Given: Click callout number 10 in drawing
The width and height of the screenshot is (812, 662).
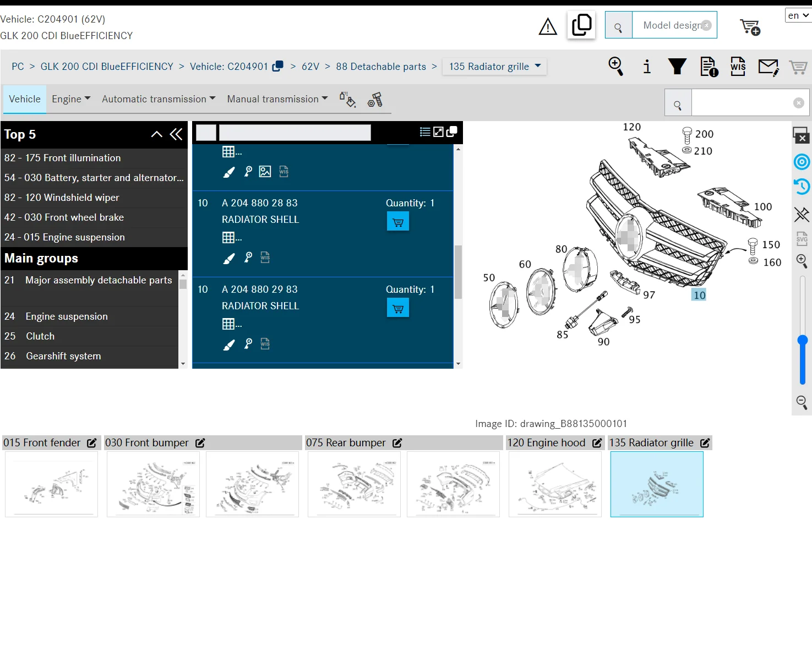Looking at the screenshot, I should pyautogui.click(x=699, y=295).
